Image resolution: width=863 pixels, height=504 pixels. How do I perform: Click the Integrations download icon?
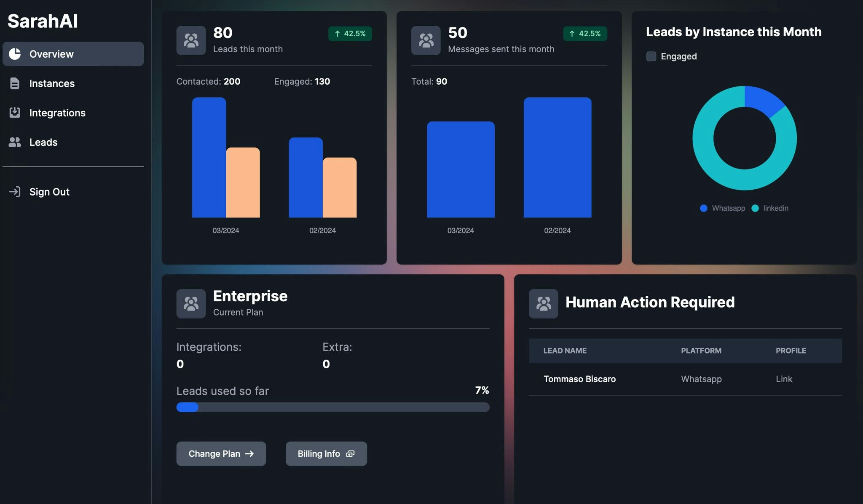pos(15,113)
